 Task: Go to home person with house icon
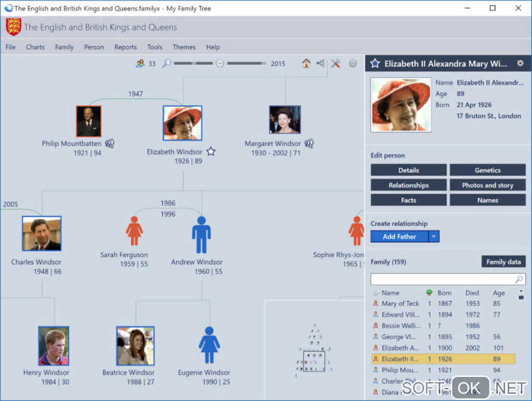tap(306, 63)
